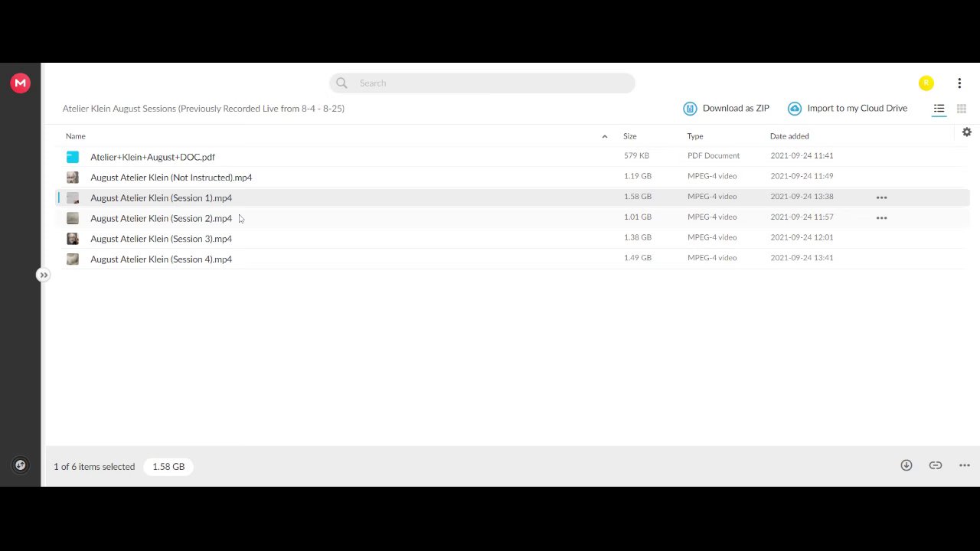Click the search magnifier icon
This screenshot has height=551, width=980.
pyautogui.click(x=341, y=83)
